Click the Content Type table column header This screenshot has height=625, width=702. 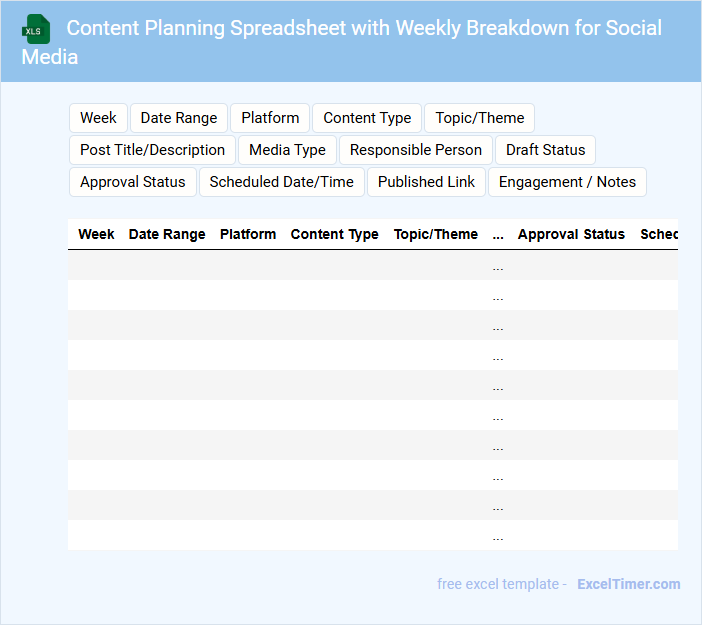click(x=334, y=234)
